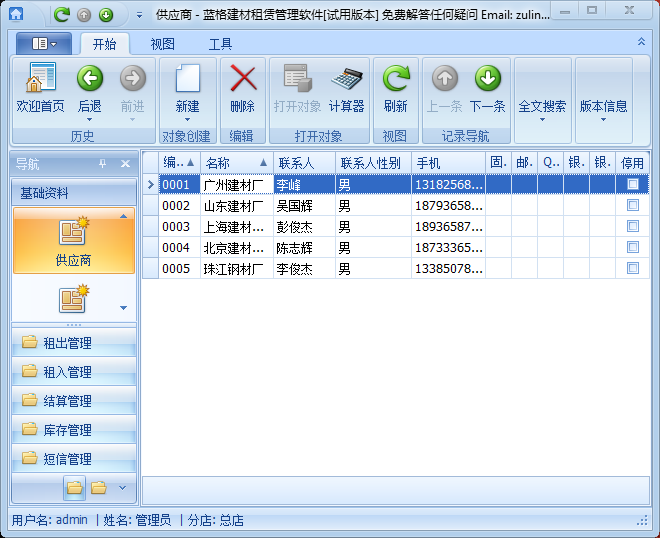Screen dimensions: 660x538
Task: Collapse the ribbon with the double chevron
Action: (x=641, y=41)
